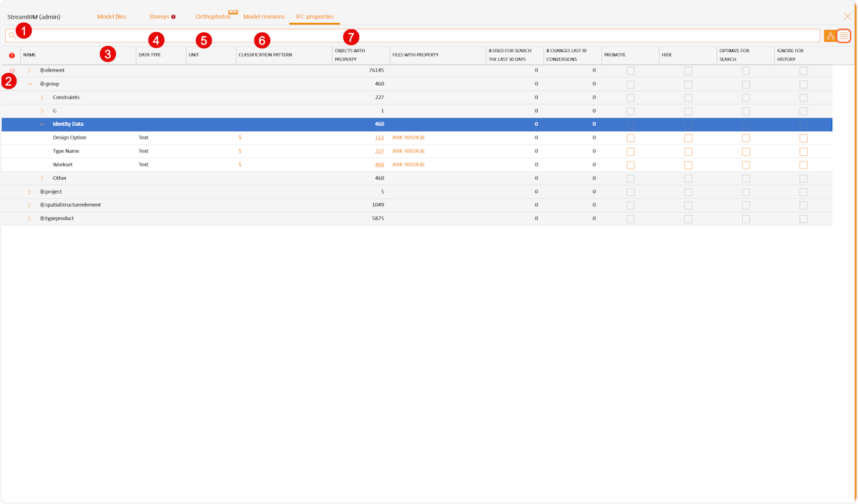The width and height of the screenshot is (858, 504).
Task: Expand the G property set
Action: 42,111
